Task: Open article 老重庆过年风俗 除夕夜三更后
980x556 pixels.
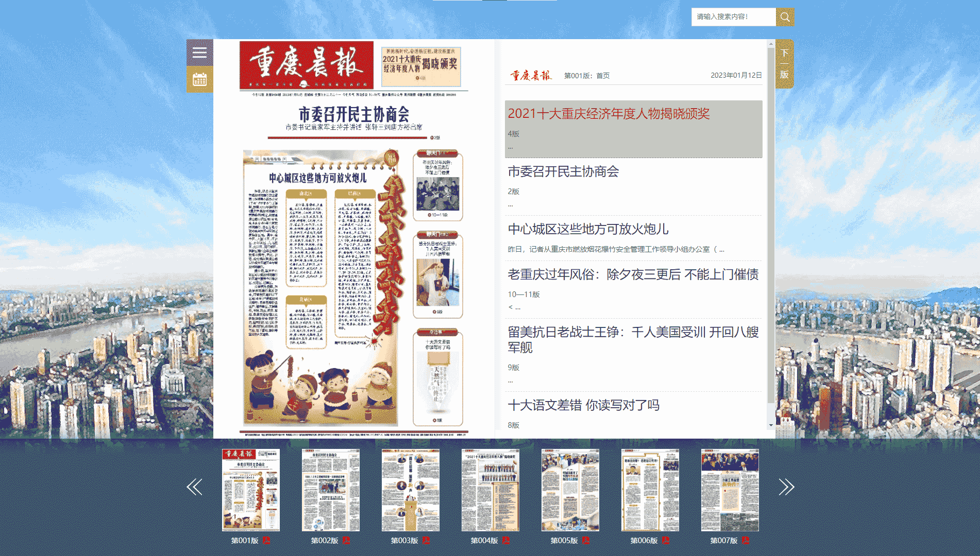Action: (x=633, y=274)
